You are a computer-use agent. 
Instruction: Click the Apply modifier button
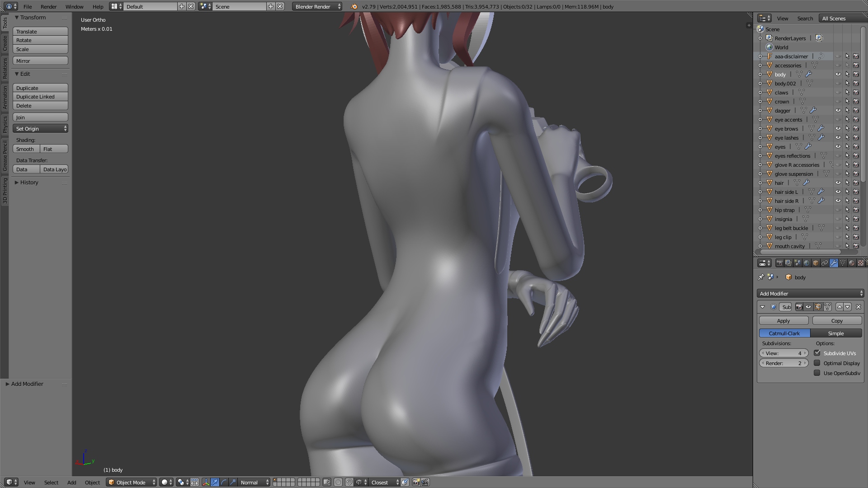[x=783, y=320]
